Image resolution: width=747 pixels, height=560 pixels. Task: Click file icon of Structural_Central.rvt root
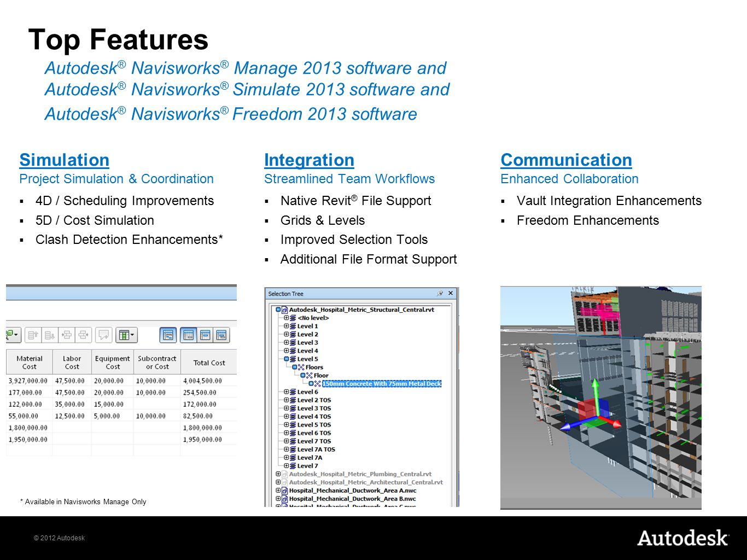click(x=285, y=310)
